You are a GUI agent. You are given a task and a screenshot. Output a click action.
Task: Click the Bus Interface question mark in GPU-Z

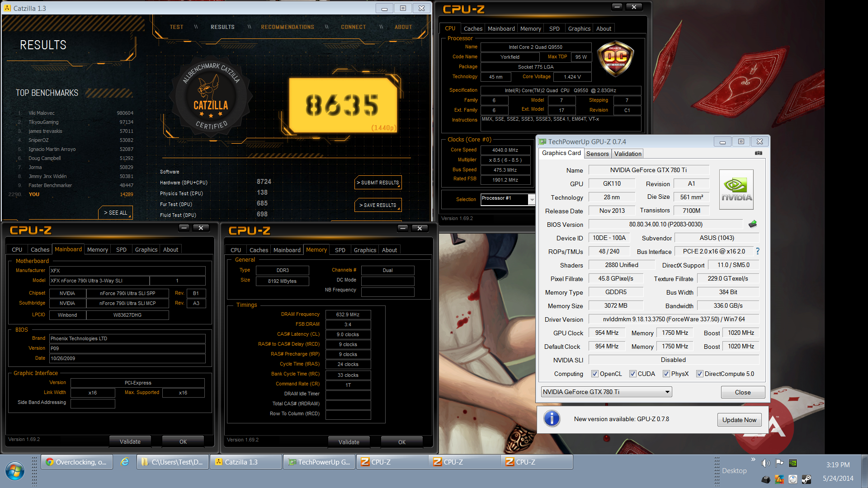coord(758,251)
